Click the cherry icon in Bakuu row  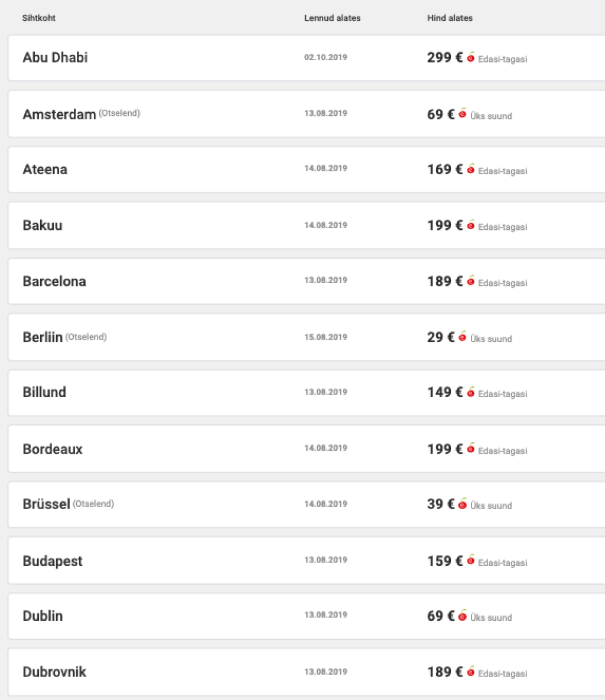click(x=471, y=225)
